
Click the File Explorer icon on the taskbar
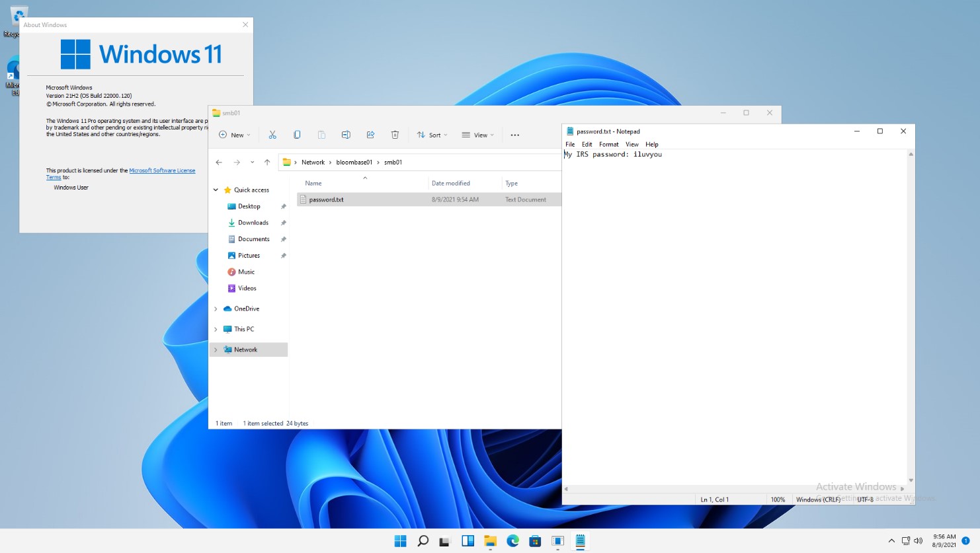click(x=490, y=541)
